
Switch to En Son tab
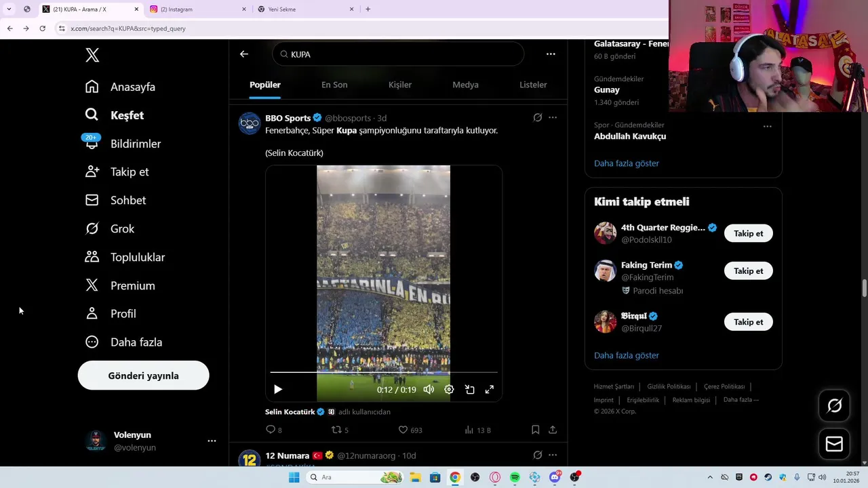click(334, 85)
